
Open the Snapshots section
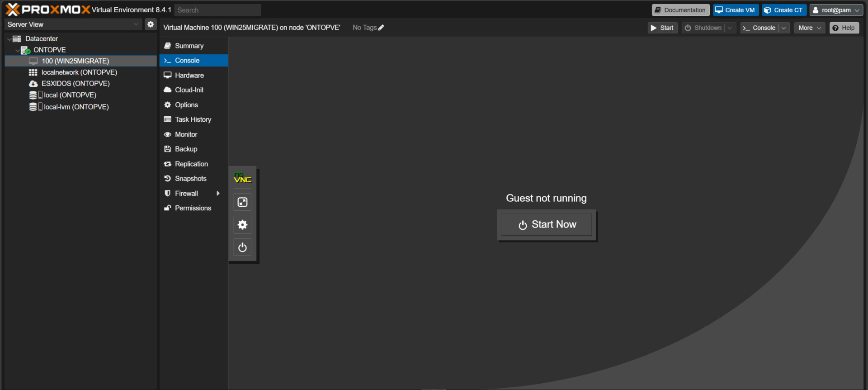[193, 179]
